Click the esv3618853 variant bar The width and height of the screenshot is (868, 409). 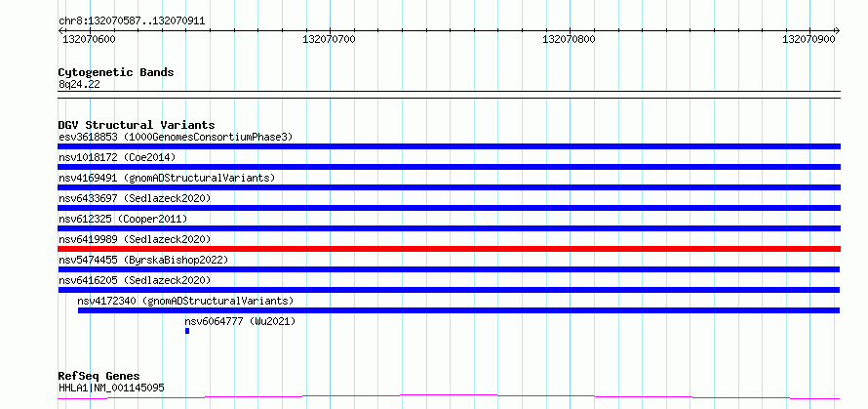[x=449, y=146]
